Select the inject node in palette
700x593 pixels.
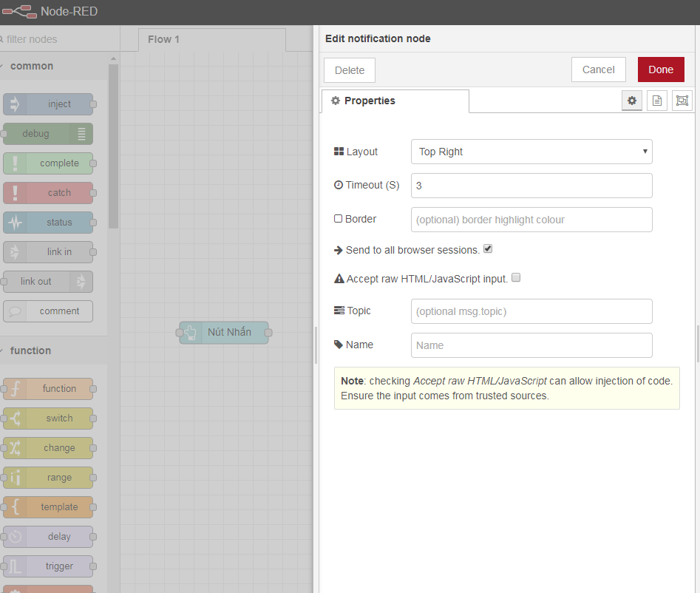(x=48, y=104)
